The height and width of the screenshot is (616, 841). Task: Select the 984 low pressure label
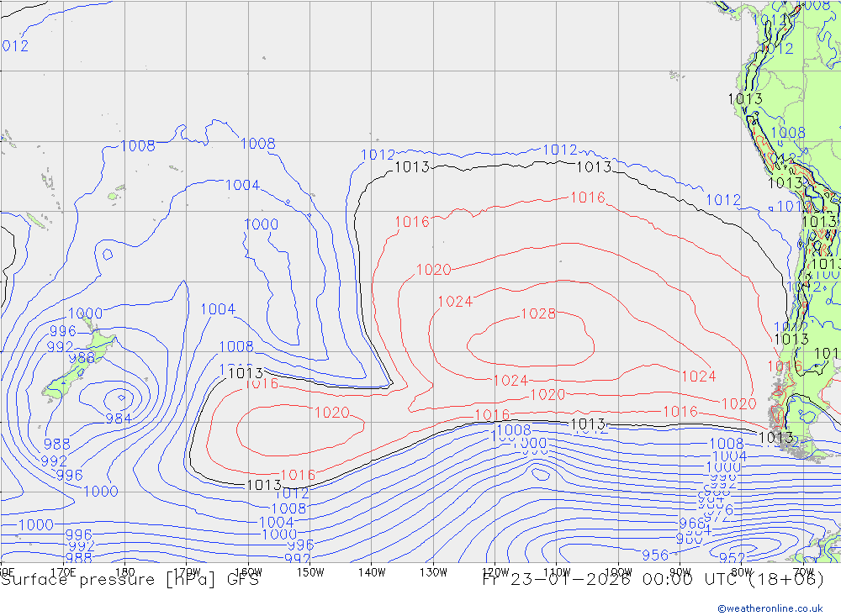coord(118,419)
